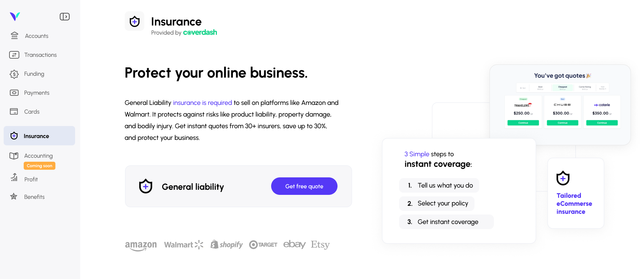Screen dimensions: 644x279
Task: Click the Transactions arrows icon
Action: point(14,55)
